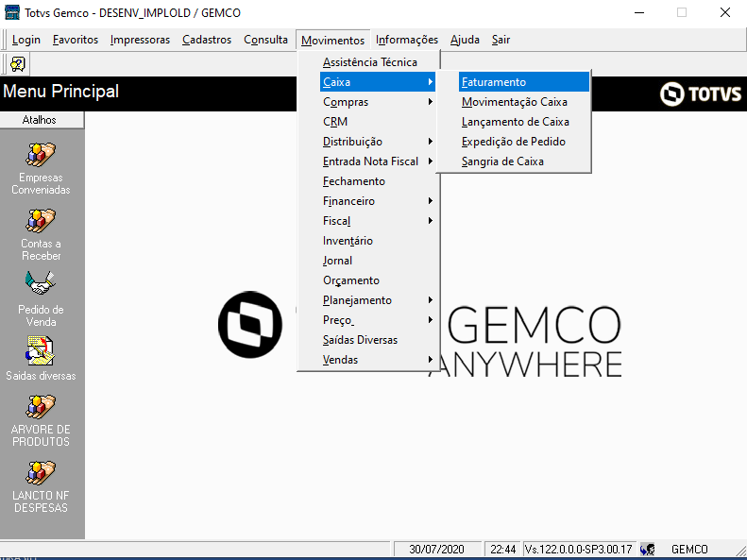This screenshot has width=747, height=560.
Task: Close the Totvs Gemco window
Action: coord(725,12)
